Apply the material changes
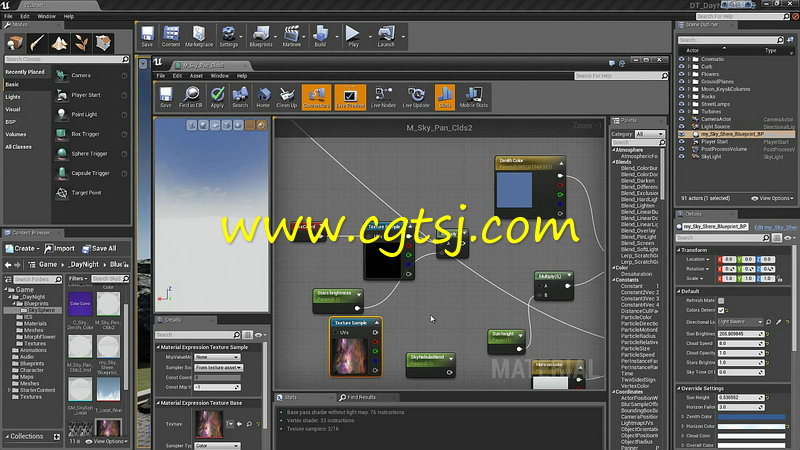800x450 pixels. pos(217,97)
